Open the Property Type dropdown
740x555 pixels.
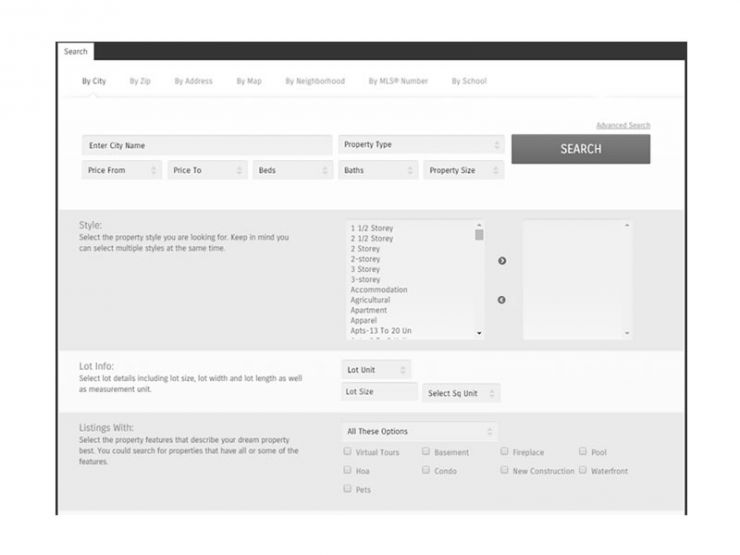(x=420, y=145)
